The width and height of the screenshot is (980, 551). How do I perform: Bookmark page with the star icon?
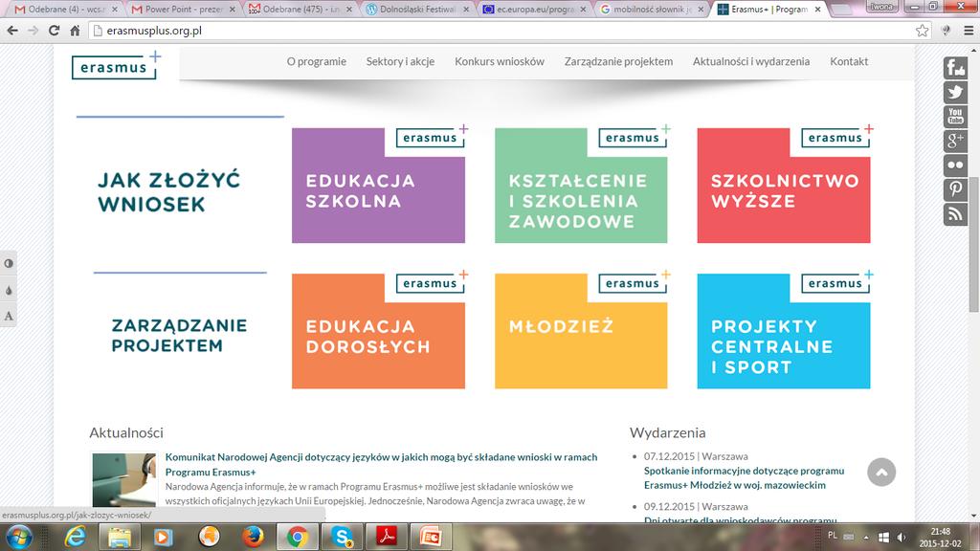click(x=922, y=31)
